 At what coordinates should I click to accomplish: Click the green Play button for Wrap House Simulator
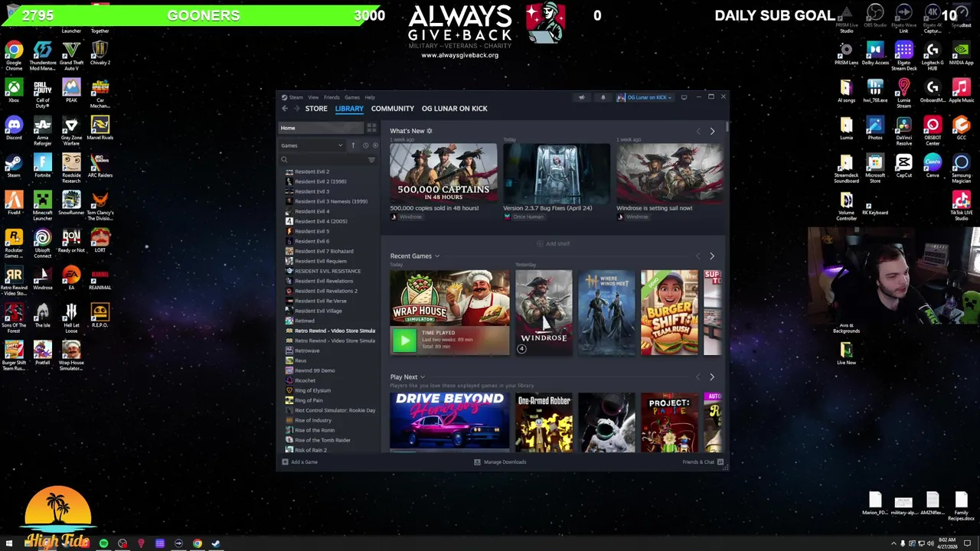[403, 341]
